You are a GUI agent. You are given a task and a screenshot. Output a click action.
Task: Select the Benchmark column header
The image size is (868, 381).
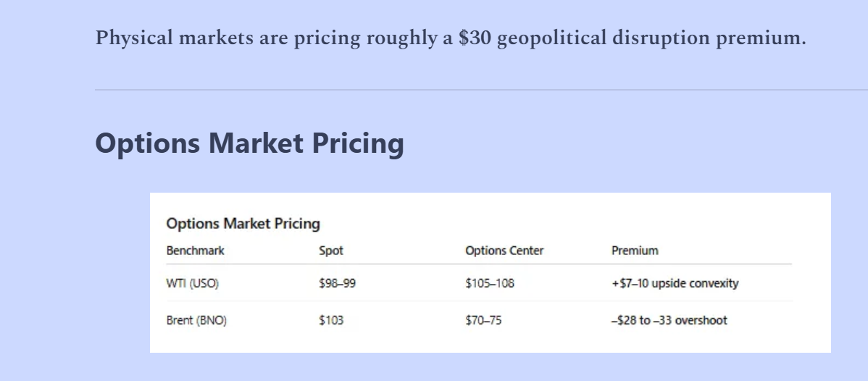[196, 251]
